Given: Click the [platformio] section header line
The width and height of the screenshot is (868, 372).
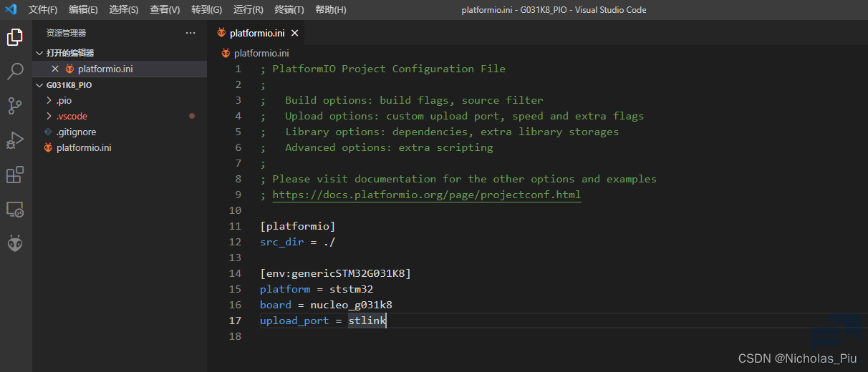Looking at the screenshot, I should [298, 226].
